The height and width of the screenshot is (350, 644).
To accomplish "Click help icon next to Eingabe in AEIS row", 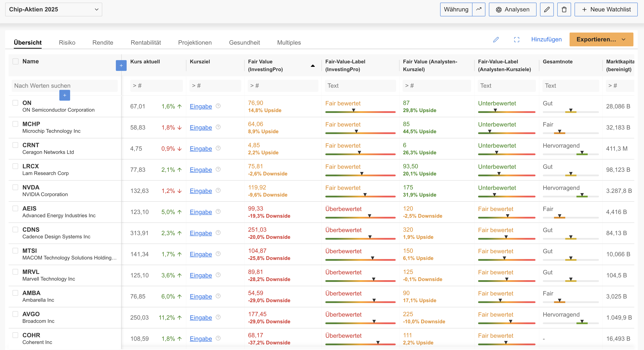I will [218, 212].
